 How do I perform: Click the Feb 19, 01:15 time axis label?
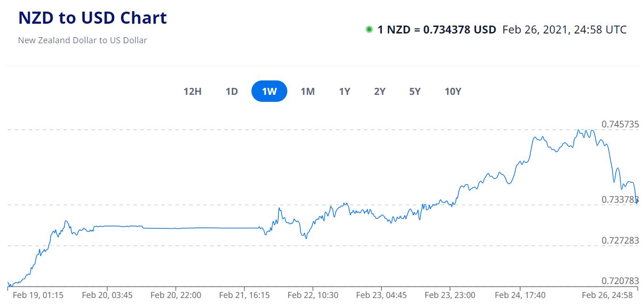(x=38, y=295)
